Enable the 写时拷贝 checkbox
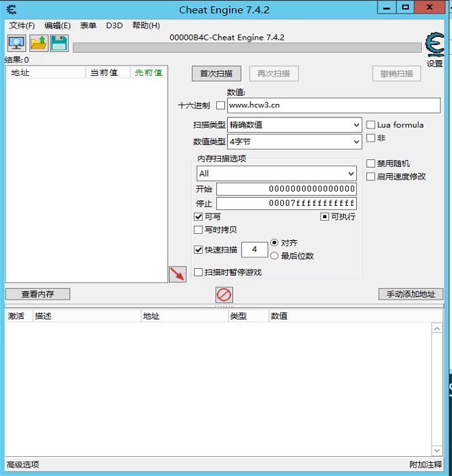This screenshot has height=476, width=452. pyautogui.click(x=198, y=230)
